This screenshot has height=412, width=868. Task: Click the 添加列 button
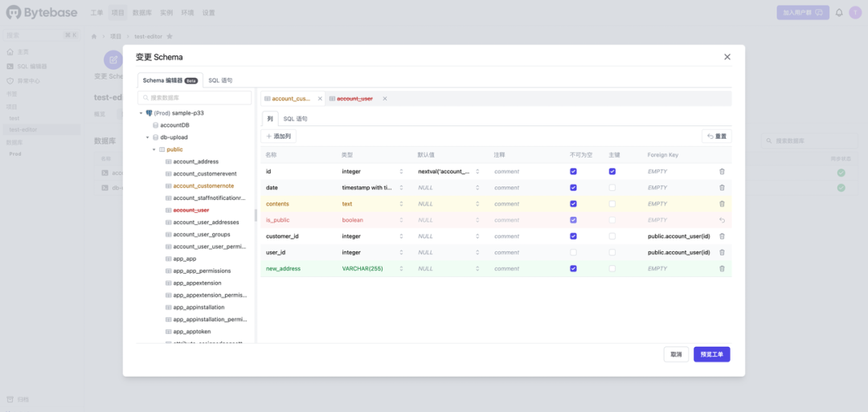pos(278,136)
